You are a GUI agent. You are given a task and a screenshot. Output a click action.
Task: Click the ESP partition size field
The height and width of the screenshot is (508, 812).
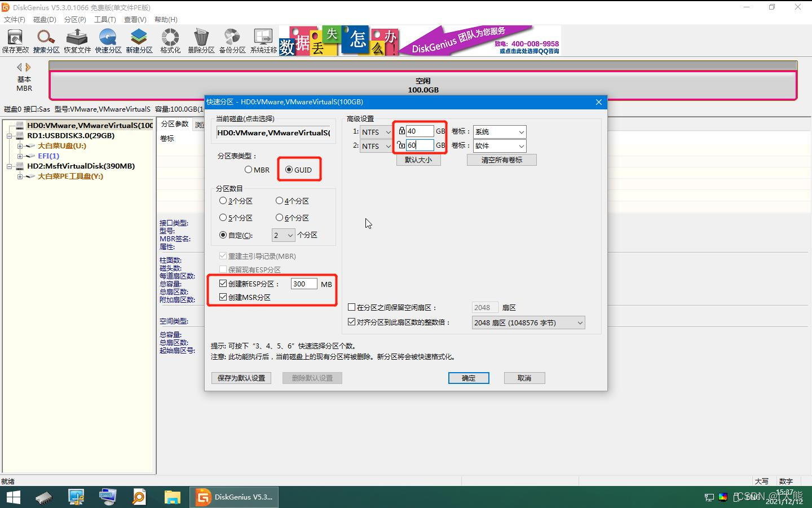(x=304, y=284)
